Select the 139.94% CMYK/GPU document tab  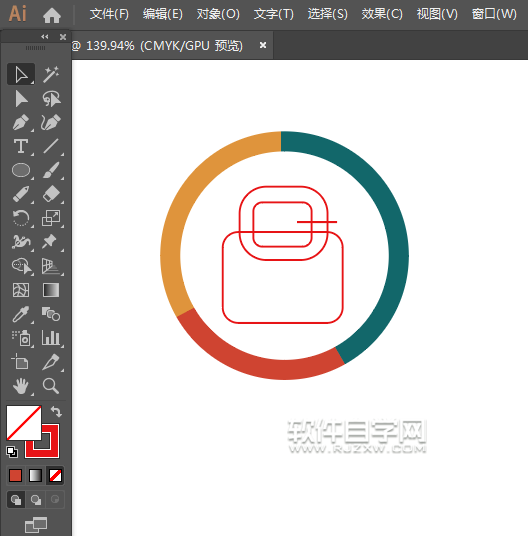[164, 45]
